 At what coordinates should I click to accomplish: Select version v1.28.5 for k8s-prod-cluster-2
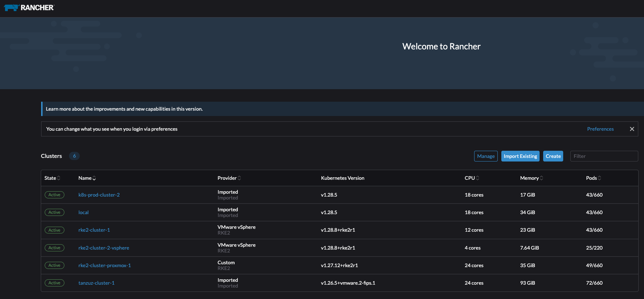[329, 195]
